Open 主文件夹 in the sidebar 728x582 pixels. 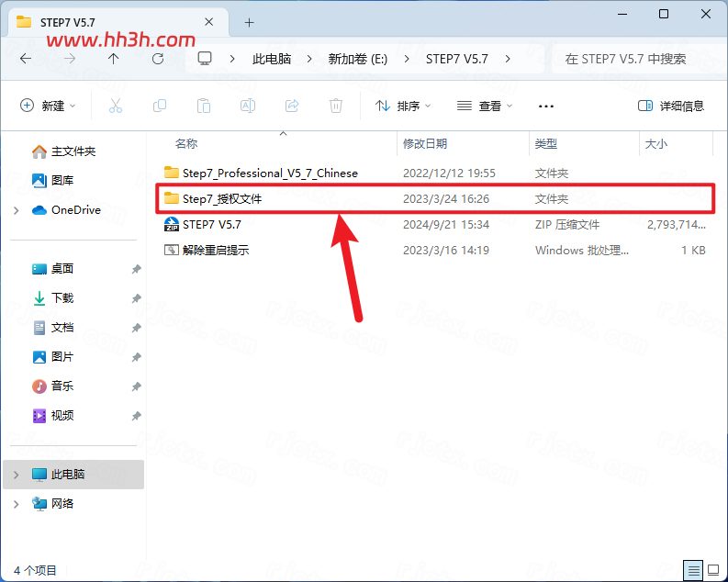(x=73, y=151)
